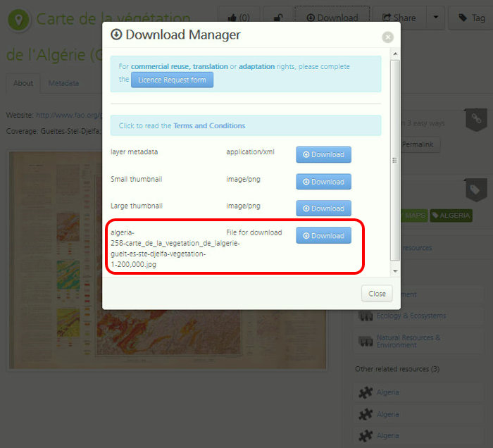Click the first Algeria puzzle piece icon
493x448 pixels.
click(365, 392)
